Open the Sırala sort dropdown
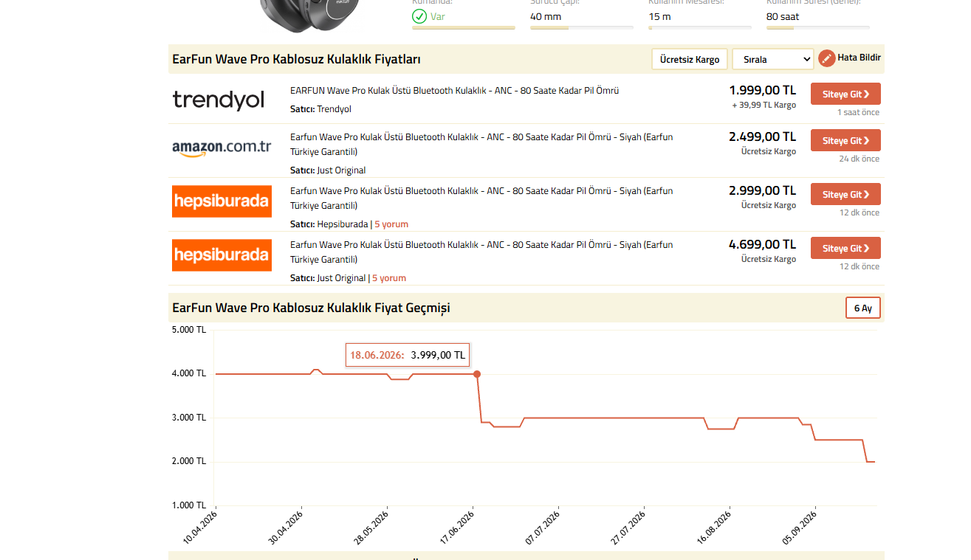 pos(773,59)
